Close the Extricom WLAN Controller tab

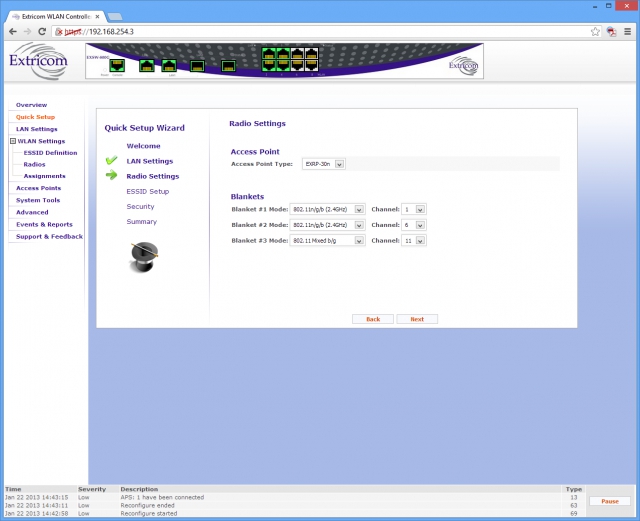[x=98, y=17]
